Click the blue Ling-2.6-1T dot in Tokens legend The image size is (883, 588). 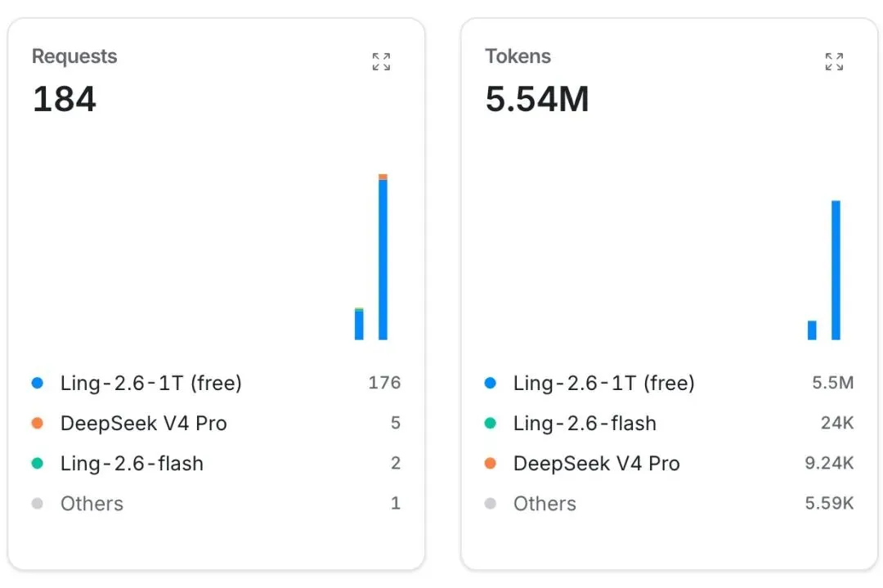pyautogui.click(x=490, y=383)
